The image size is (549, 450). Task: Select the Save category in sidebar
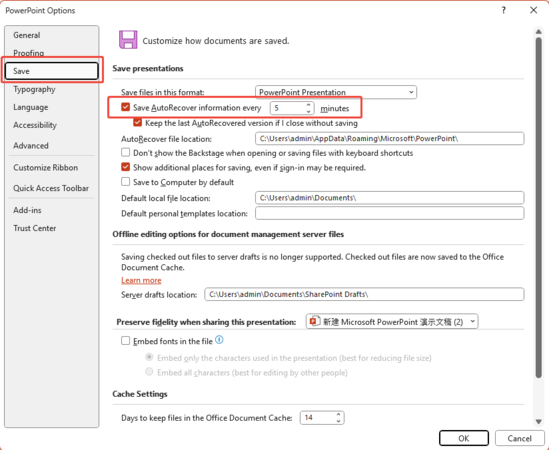tap(51, 71)
